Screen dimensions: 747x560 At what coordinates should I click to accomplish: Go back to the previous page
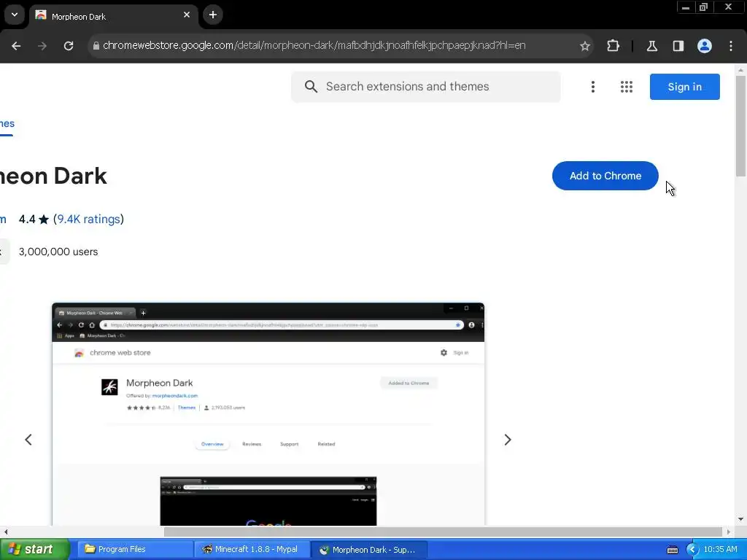(x=16, y=46)
